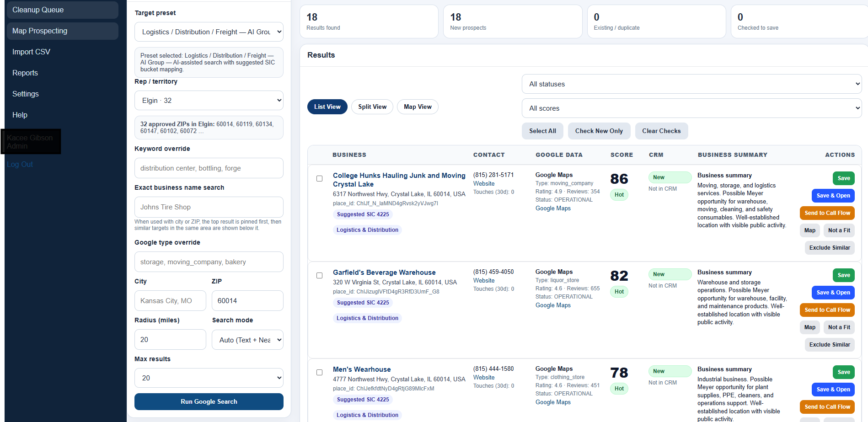The image size is (868, 422).
Task: Open Website link for Garfield's Beverage Warehouse
Action: pos(484,281)
